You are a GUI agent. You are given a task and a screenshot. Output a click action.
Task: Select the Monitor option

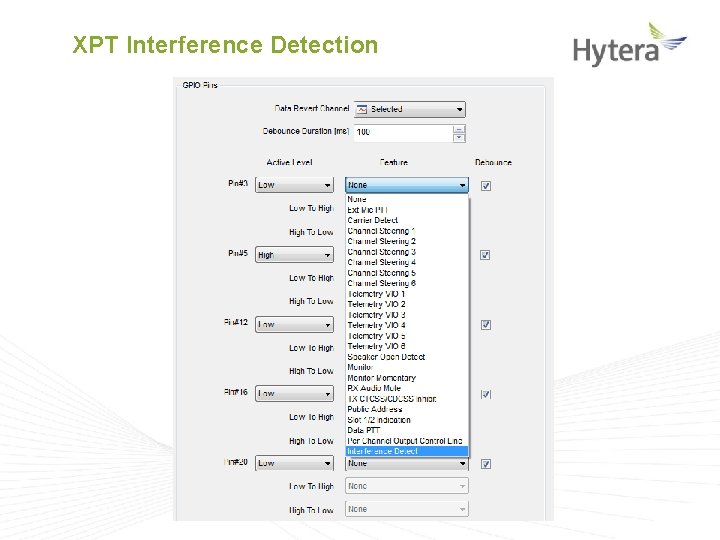click(x=406, y=367)
